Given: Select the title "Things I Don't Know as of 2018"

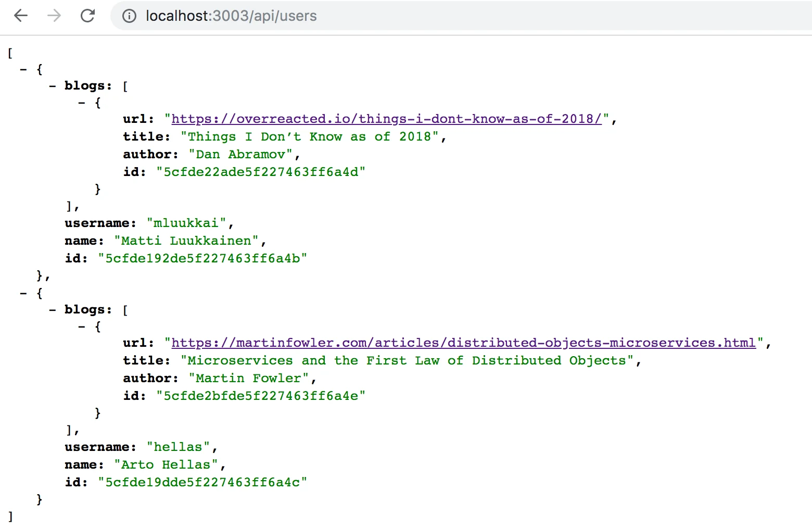Looking at the screenshot, I should pos(310,137).
